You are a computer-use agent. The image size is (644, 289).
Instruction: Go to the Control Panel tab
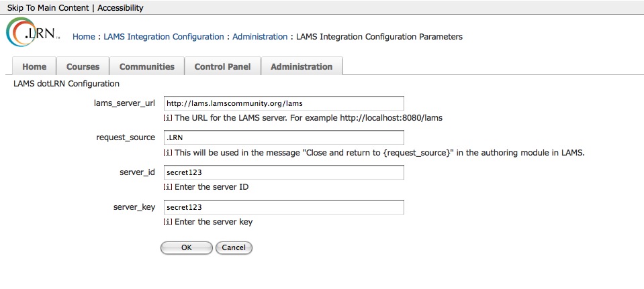coord(222,66)
